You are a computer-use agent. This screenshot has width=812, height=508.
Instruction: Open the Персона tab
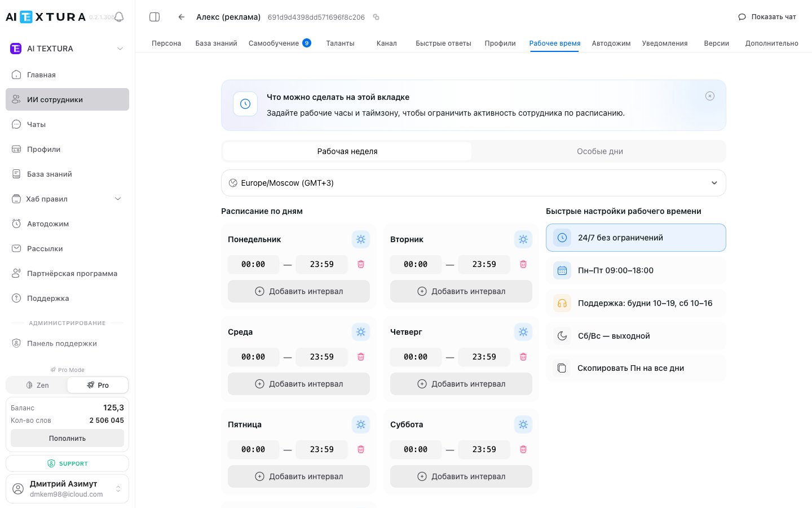166,43
